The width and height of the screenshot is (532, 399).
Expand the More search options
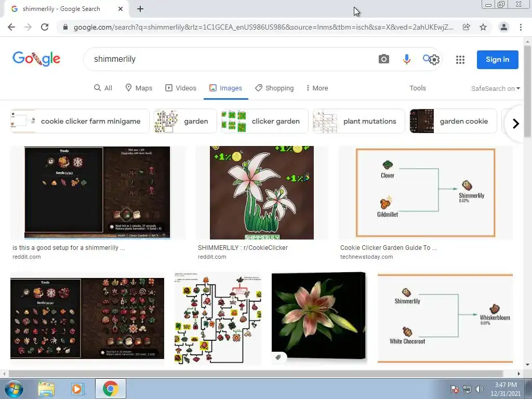click(x=317, y=88)
